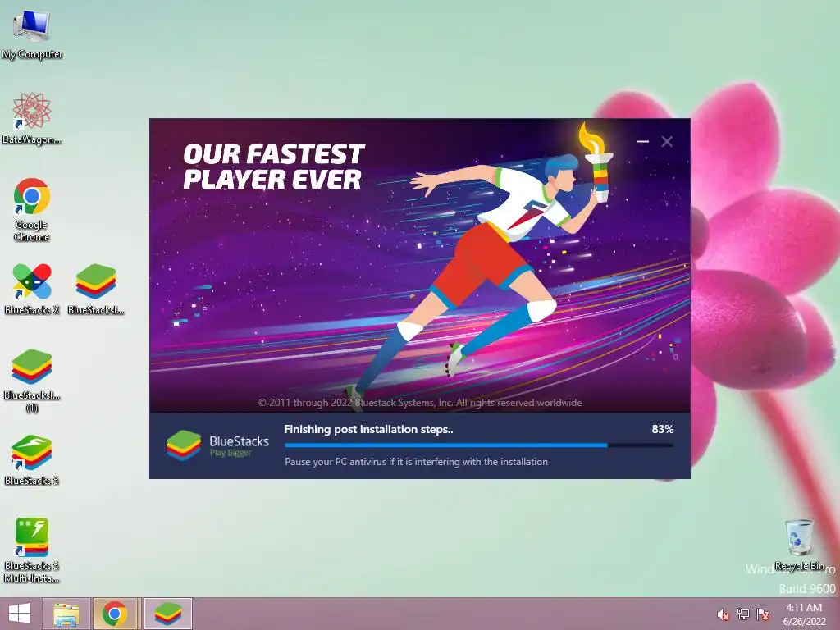This screenshot has width=840, height=630.
Task: Click the installation progress bar
Action: pyautogui.click(x=479, y=445)
